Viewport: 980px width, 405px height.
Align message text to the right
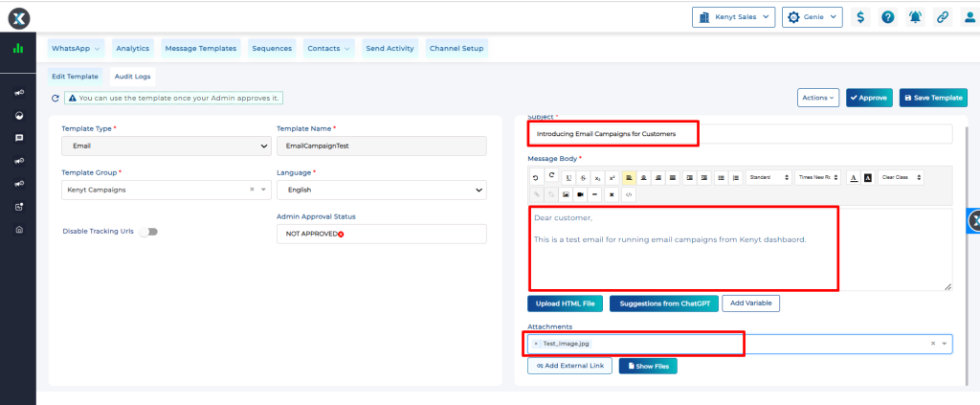coord(658,177)
